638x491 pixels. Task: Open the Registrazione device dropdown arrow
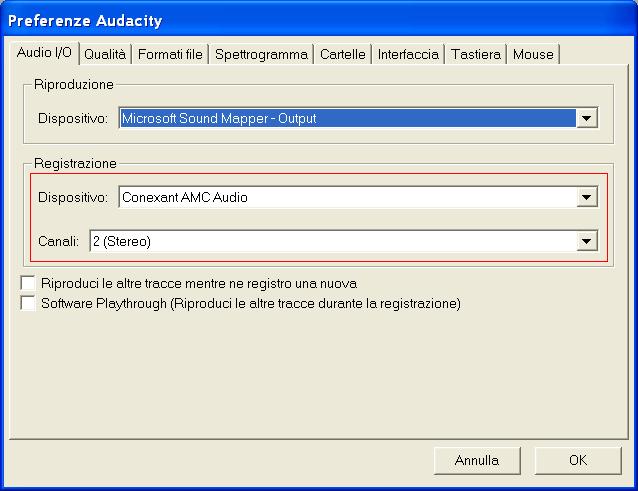tap(587, 198)
